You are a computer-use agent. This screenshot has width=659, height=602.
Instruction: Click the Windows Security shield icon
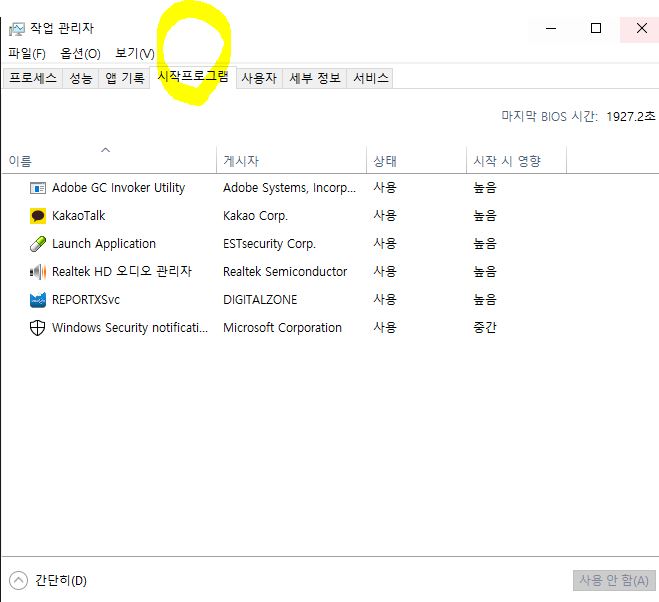point(38,328)
